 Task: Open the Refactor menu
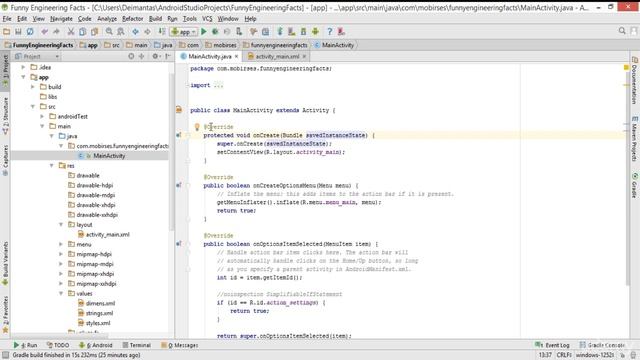click(x=133, y=19)
